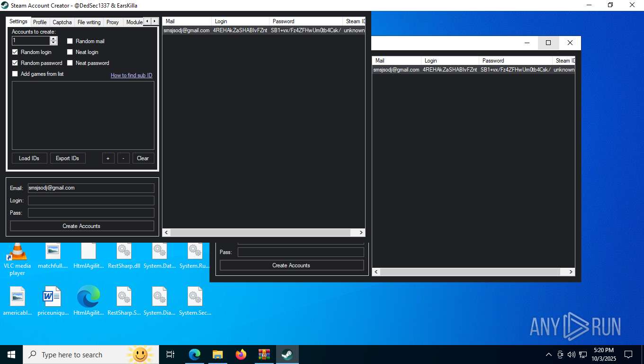Add a sub ID with the + button
This screenshot has height=364, width=644.
pos(108,158)
